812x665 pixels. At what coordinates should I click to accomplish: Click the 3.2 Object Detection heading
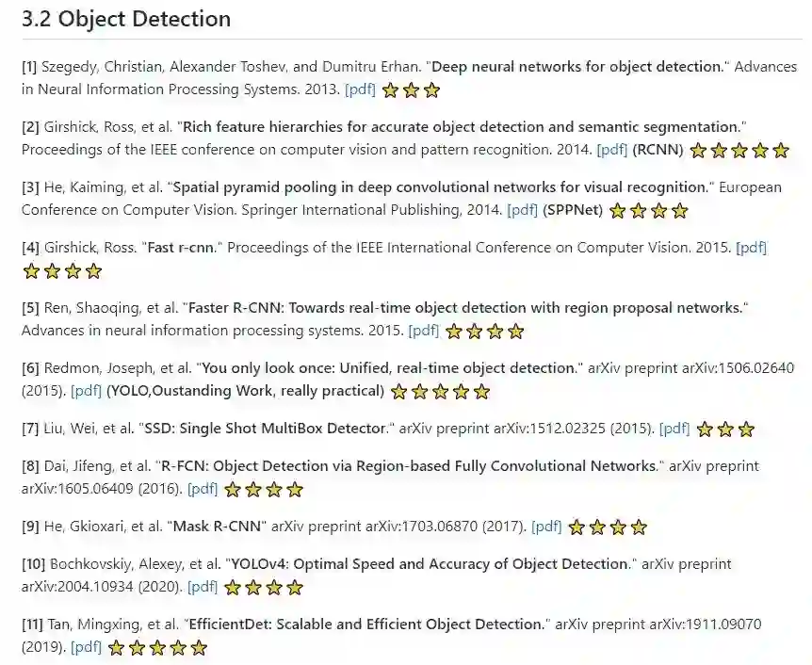(x=126, y=19)
